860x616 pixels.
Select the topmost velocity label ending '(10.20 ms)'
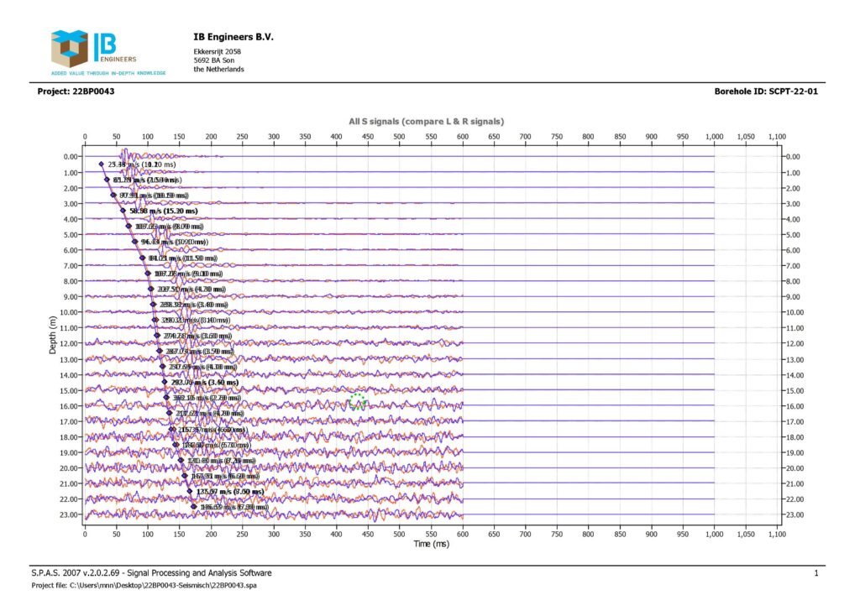141,164
